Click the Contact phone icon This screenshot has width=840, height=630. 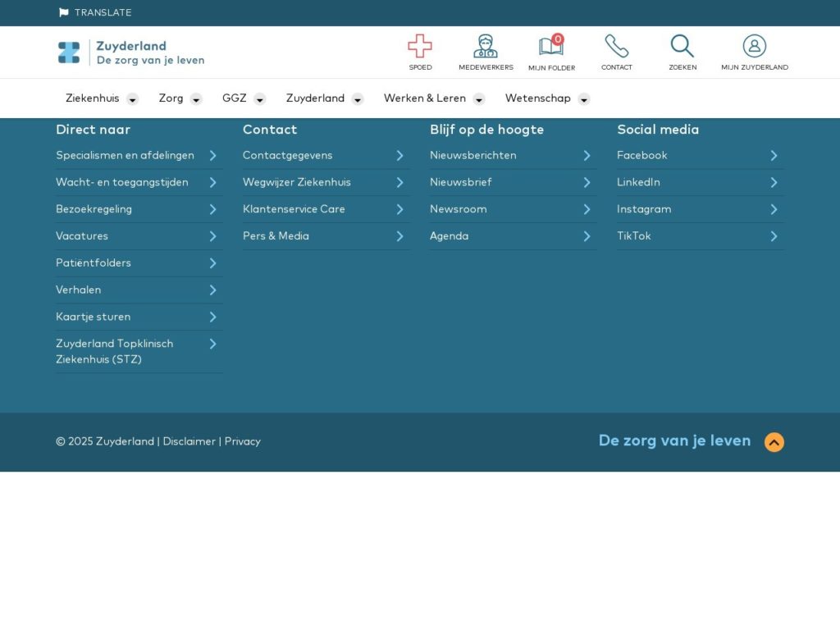point(617,47)
